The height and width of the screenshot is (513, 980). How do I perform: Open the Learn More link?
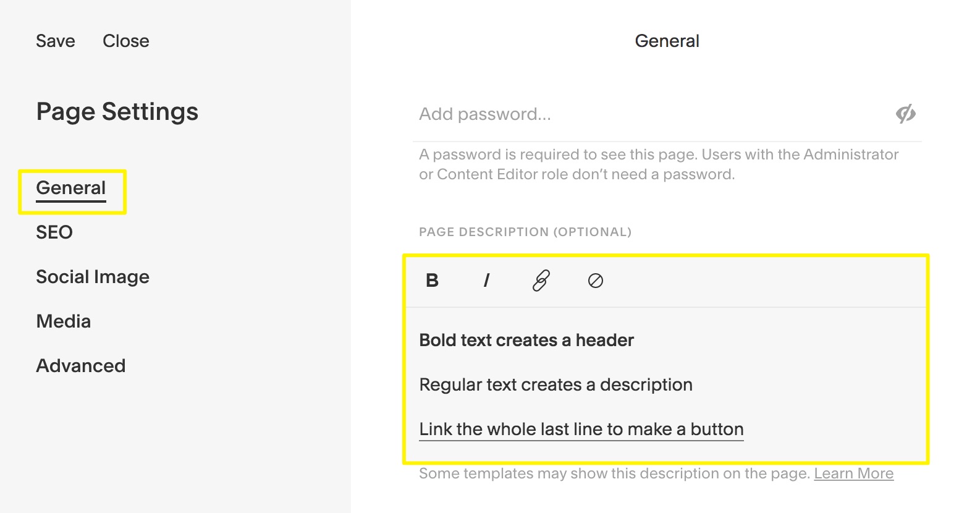[x=853, y=473]
